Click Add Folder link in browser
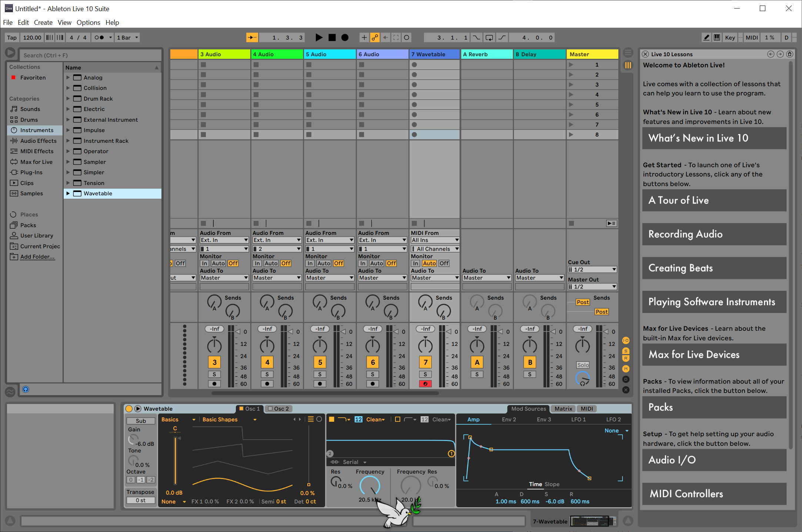 37,257
